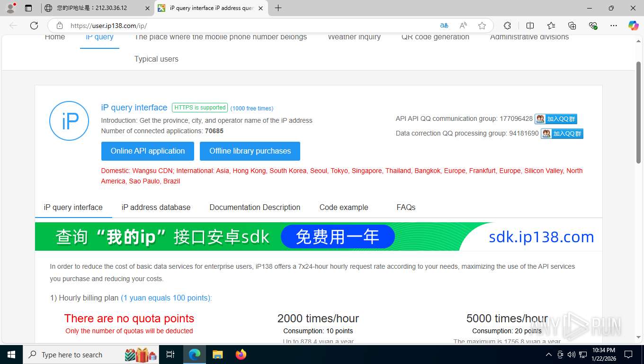Open Typical users page
Viewport: 644px width, 364px height.
pos(156,59)
